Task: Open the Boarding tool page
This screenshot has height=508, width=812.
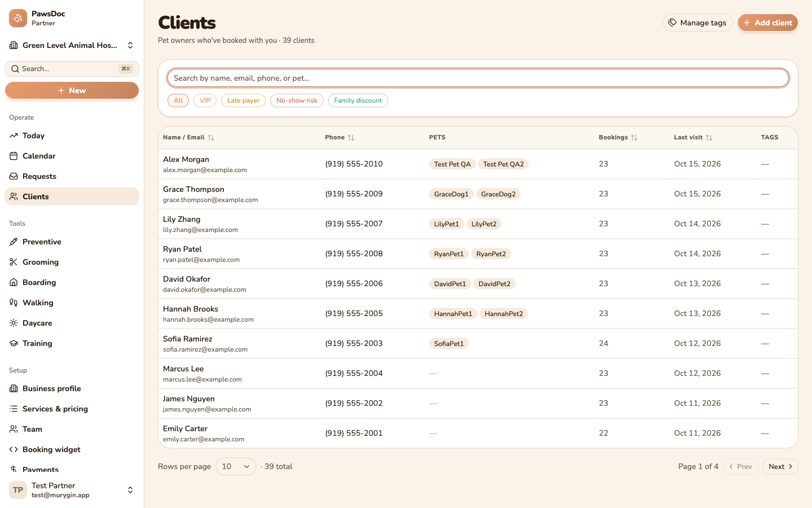Action: click(x=72, y=282)
